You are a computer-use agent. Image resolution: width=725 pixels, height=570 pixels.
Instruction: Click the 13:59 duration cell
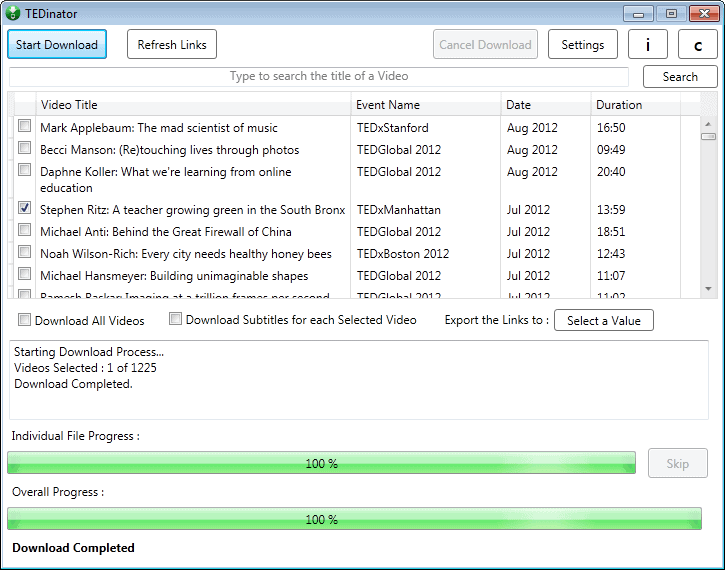click(611, 210)
